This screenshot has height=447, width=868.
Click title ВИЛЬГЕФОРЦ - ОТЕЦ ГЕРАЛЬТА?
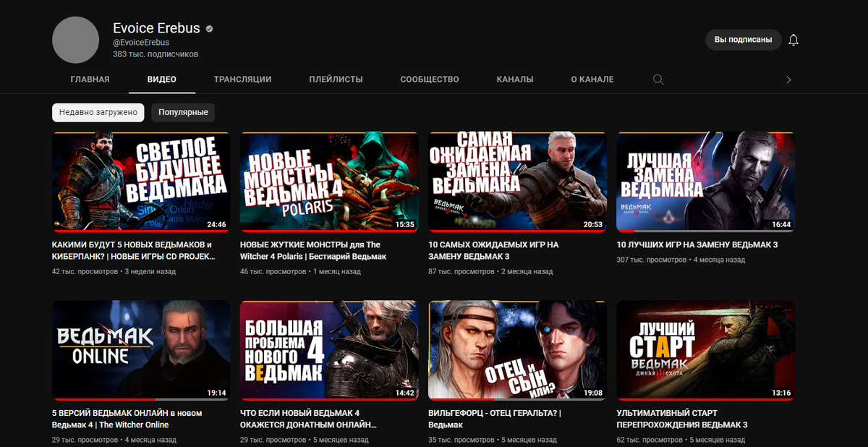tap(494, 419)
